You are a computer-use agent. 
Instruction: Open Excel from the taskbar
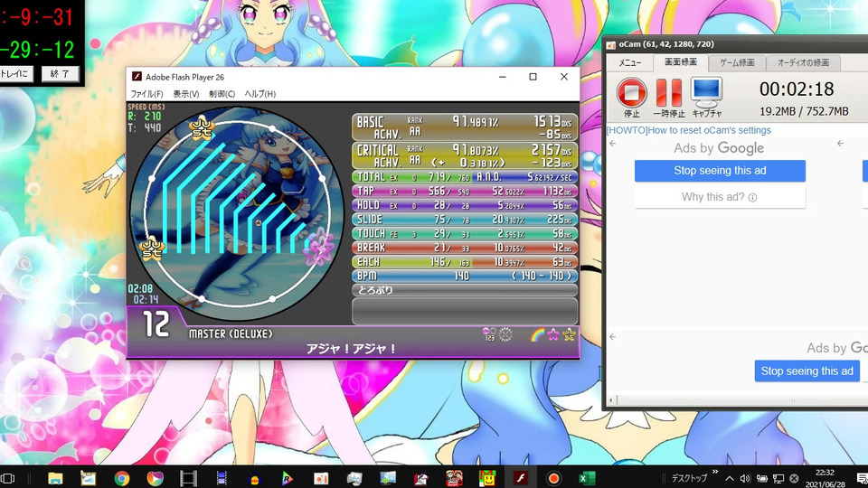[587, 478]
